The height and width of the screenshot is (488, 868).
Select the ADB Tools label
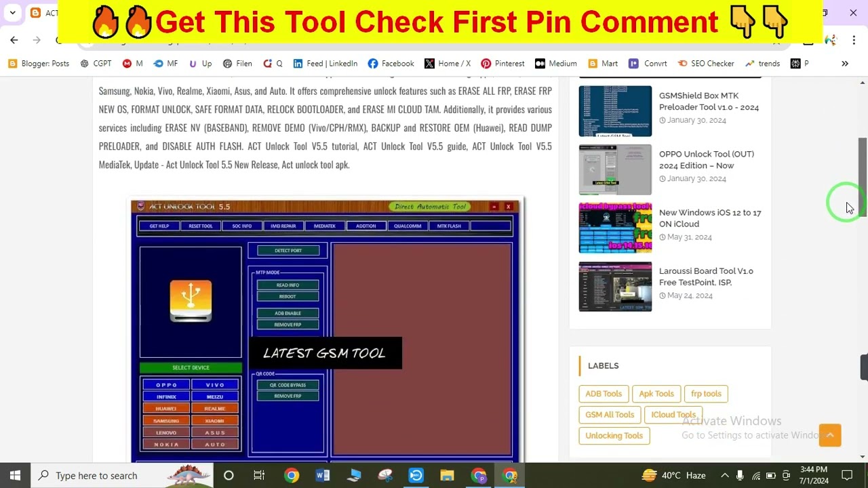(604, 394)
